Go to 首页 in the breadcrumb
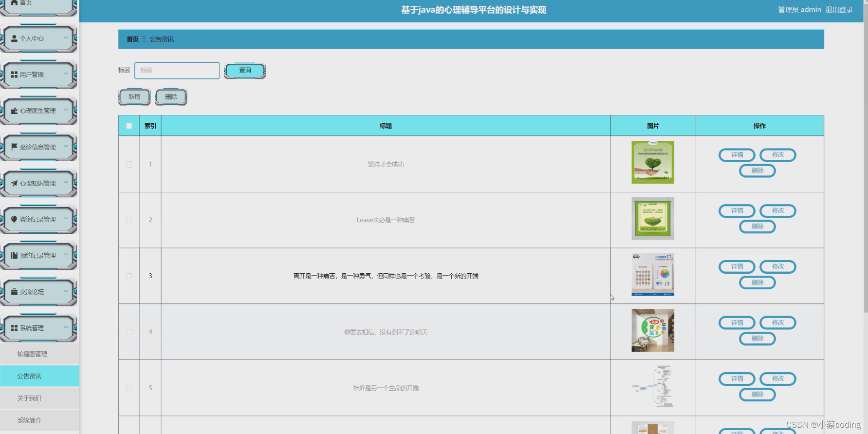This screenshot has height=434, width=868. pyautogui.click(x=132, y=39)
